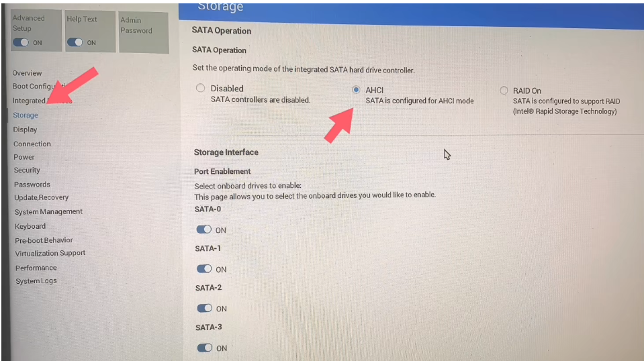This screenshot has height=361, width=644.
Task: Open the Overview section
Action: coord(27,73)
